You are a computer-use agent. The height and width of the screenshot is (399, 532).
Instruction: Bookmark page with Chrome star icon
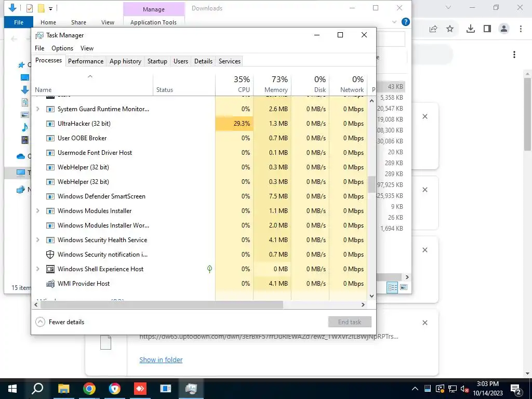coord(450,29)
